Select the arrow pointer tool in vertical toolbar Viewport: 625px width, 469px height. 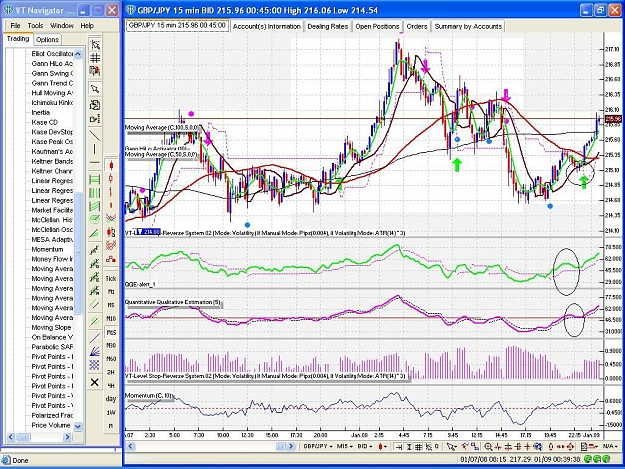(x=95, y=88)
